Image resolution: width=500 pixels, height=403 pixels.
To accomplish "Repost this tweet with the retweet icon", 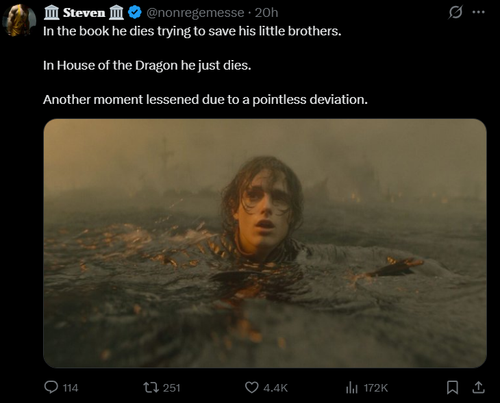I will [x=151, y=387].
